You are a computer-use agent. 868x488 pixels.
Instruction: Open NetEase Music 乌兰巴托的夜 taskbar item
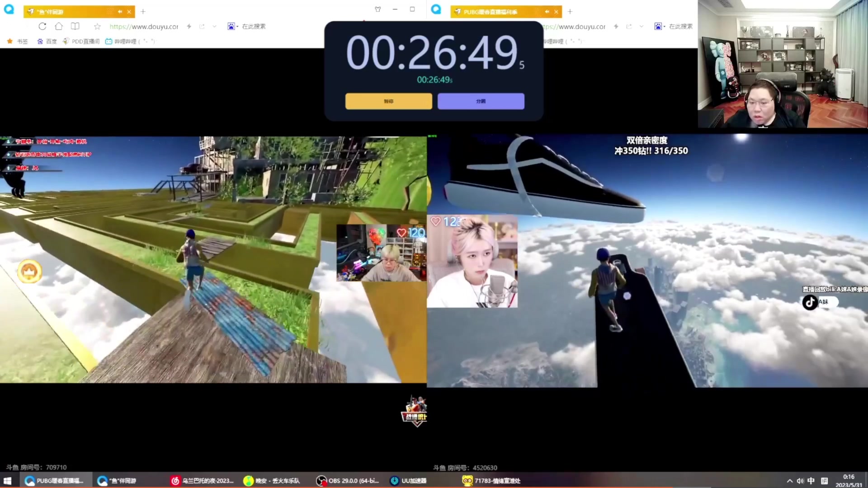click(x=203, y=481)
